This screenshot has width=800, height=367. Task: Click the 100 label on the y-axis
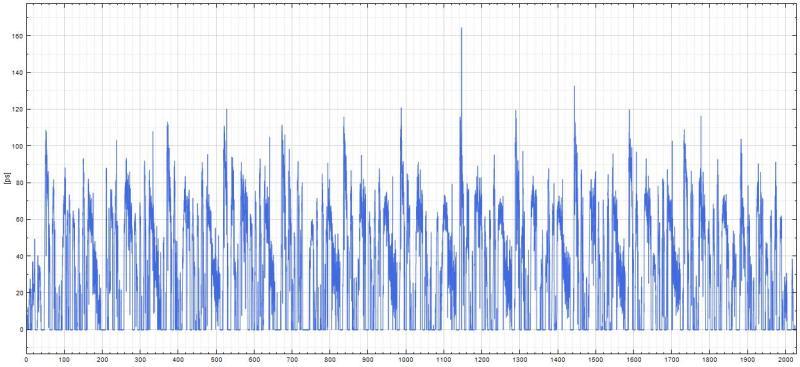tap(18, 146)
